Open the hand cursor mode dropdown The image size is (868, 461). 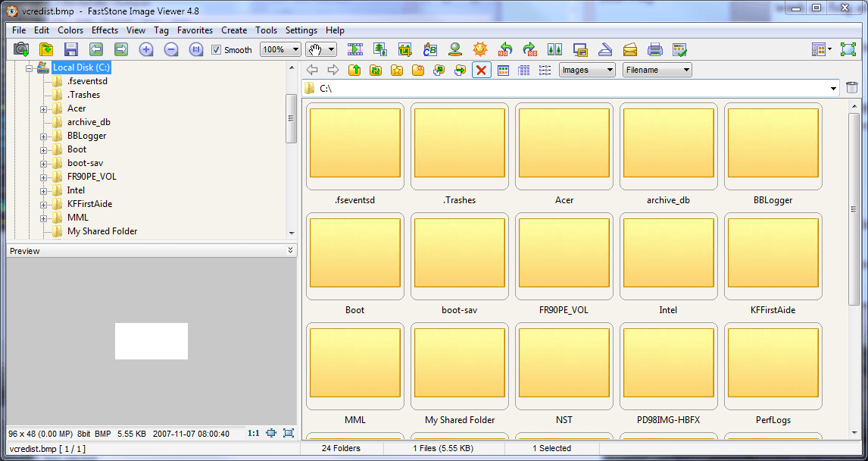(x=331, y=50)
